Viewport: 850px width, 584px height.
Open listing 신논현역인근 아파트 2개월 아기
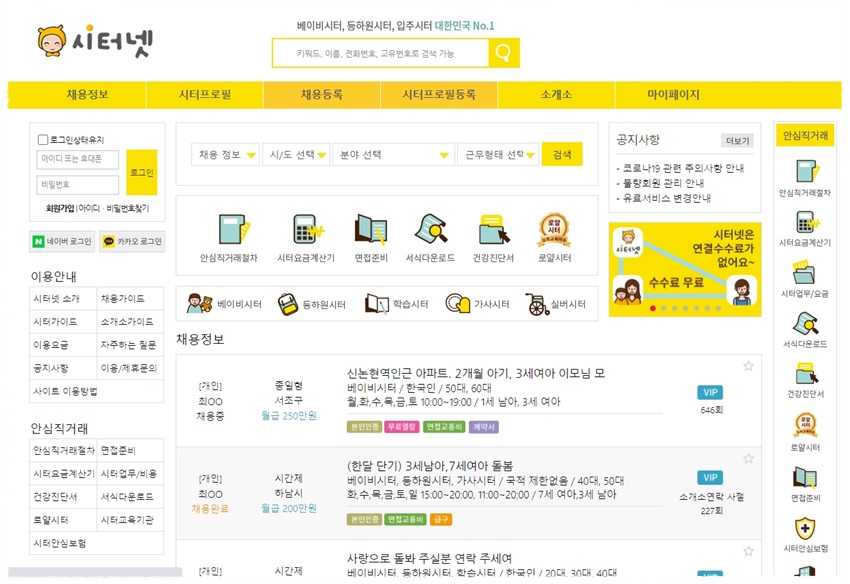[475, 373]
